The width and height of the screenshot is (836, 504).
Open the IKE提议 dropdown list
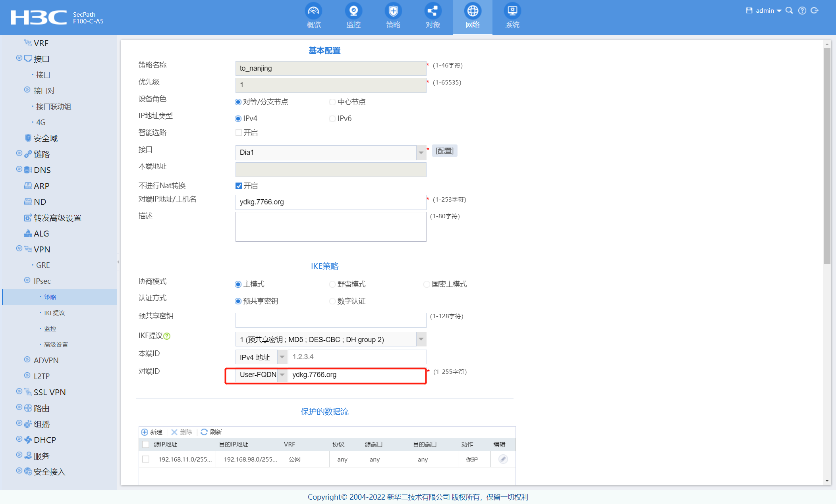coord(421,339)
